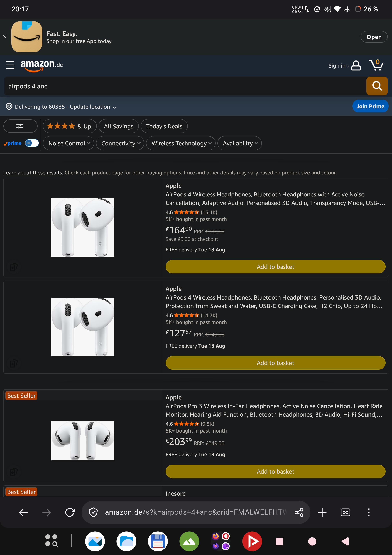
Task: Open the shopping basket icon
Action: pyautogui.click(x=376, y=65)
